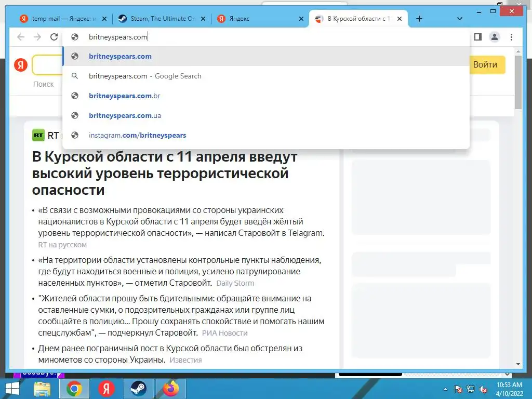The image size is (532, 399).
Task: Click Chrome icon in taskbar
Action: pyautogui.click(x=74, y=389)
